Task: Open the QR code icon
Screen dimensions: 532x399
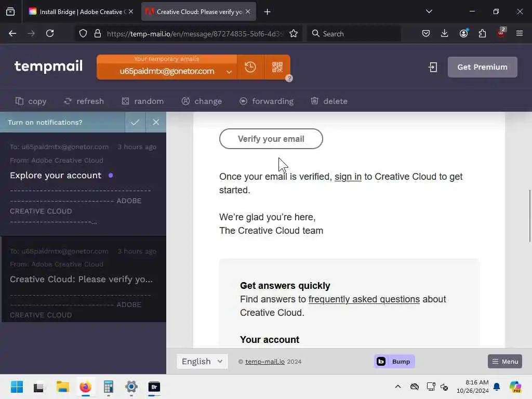Action: 277,67
